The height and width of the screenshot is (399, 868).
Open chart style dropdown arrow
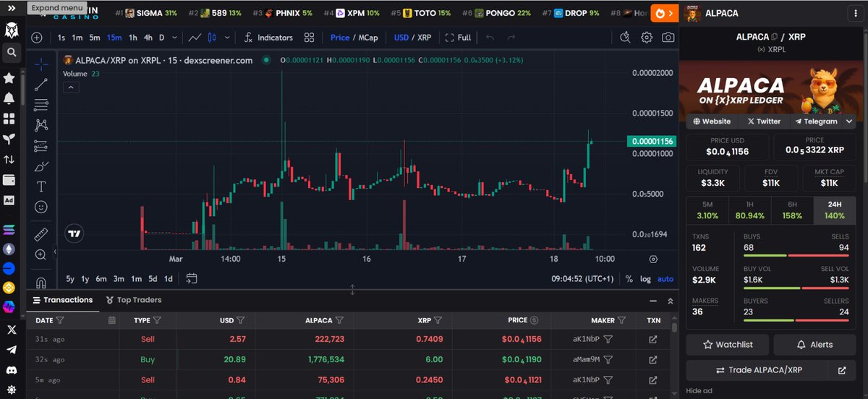227,38
